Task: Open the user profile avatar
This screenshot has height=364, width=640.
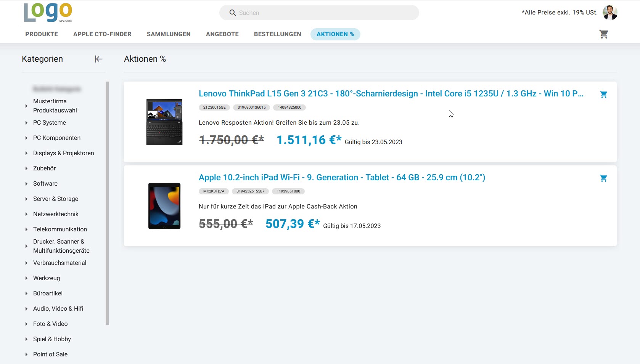Action: pyautogui.click(x=610, y=13)
